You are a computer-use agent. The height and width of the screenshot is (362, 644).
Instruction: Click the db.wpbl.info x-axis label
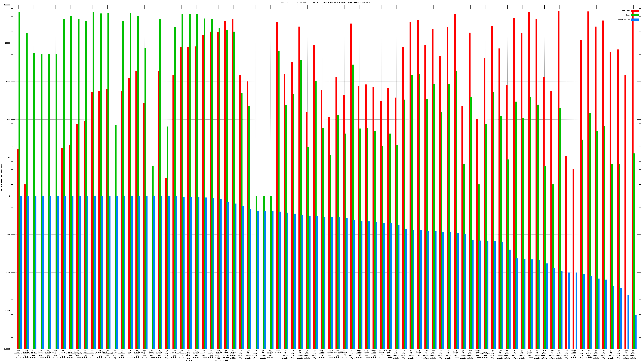pyautogui.click(x=129, y=354)
